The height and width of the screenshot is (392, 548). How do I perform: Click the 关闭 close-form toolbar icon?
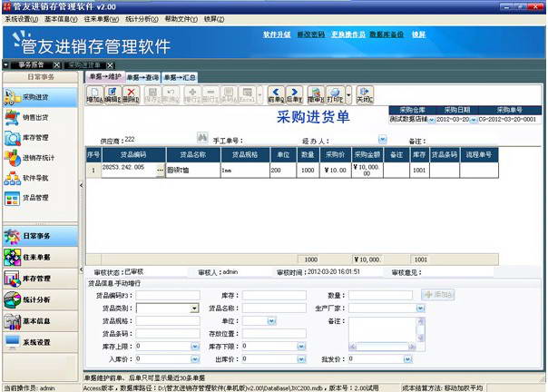[x=365, y=94]
